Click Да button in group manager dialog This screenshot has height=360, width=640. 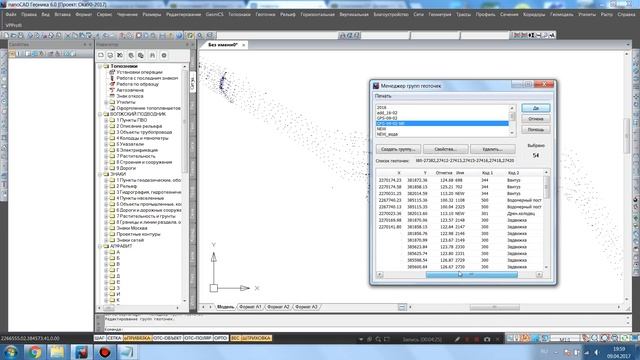point(536,108)
